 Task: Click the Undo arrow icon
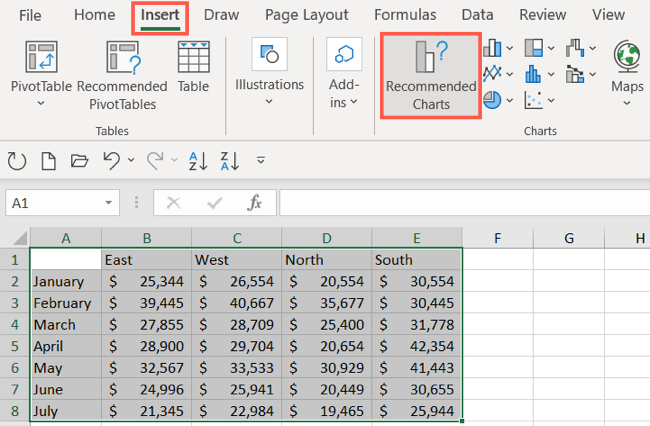coord(111,160)
